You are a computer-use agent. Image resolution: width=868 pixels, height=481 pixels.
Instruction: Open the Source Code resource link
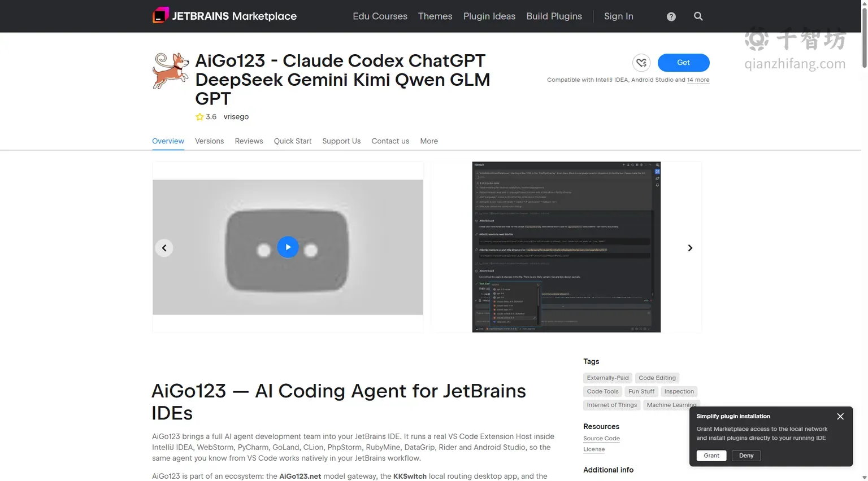click(x=601, y=439)
